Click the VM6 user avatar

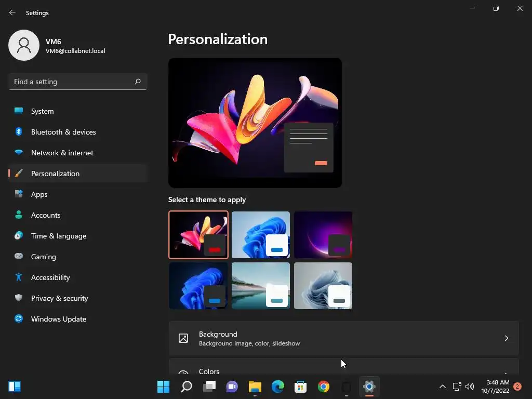[24, 45]
